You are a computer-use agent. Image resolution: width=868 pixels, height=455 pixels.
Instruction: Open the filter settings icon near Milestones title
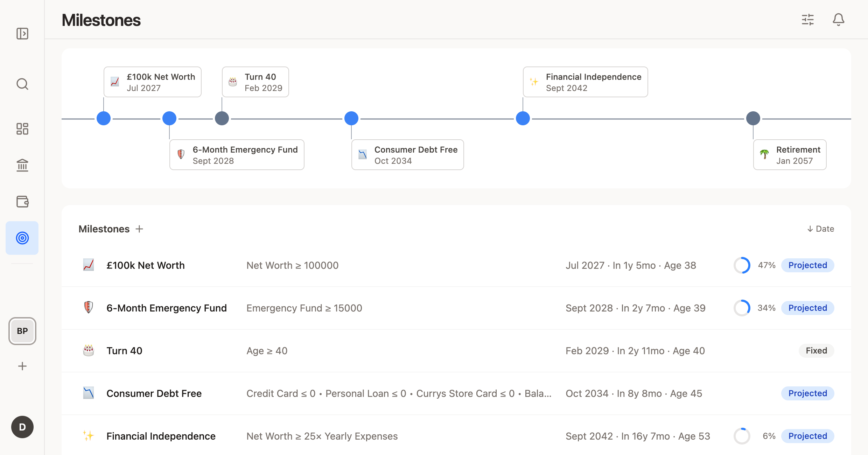point(808,20)
